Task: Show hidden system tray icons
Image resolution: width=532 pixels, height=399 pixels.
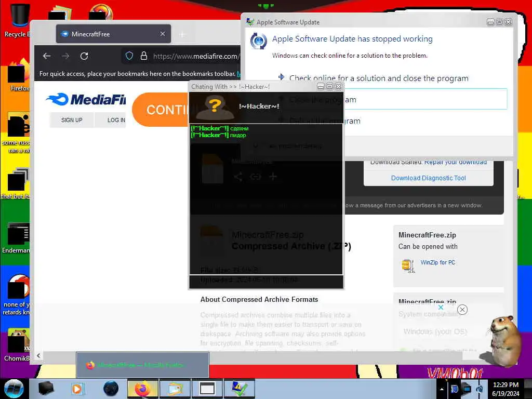Action: pos(442,389)
